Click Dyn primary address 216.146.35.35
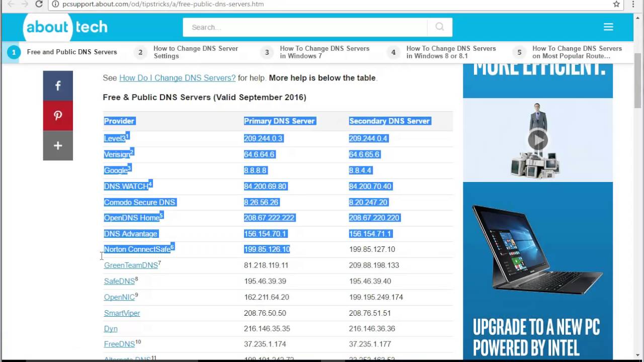 [267, 329]
